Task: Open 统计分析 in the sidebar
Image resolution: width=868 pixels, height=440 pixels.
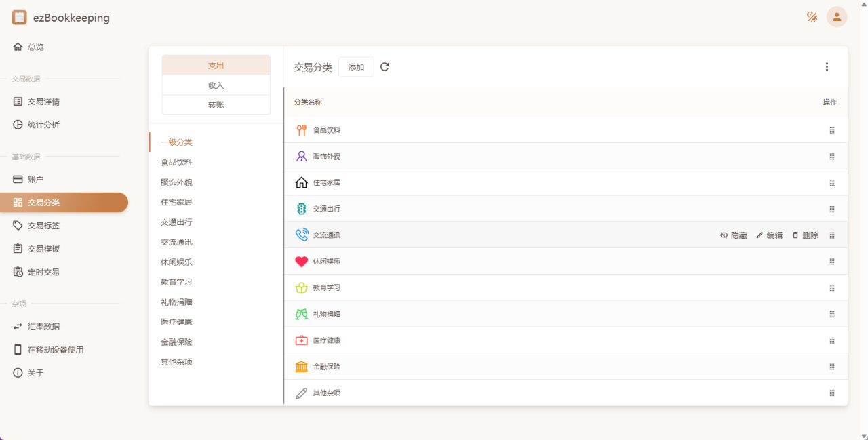Action: (43, 125)
